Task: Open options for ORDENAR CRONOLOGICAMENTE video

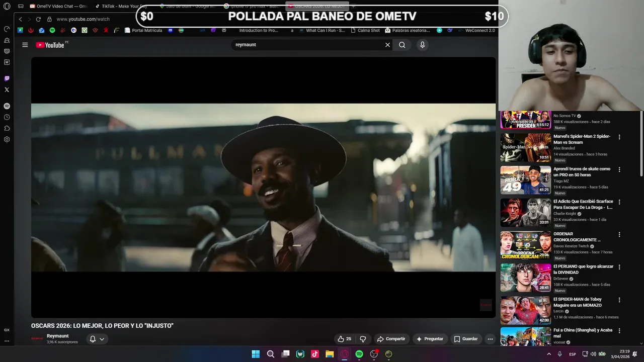Action: (619, 235)
